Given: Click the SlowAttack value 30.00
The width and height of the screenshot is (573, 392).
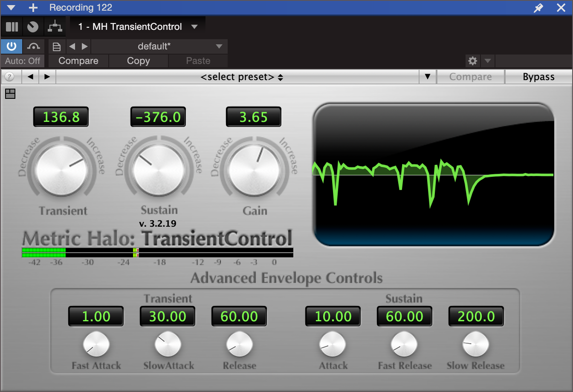Looking at the screenshot, I should [168, 317].
